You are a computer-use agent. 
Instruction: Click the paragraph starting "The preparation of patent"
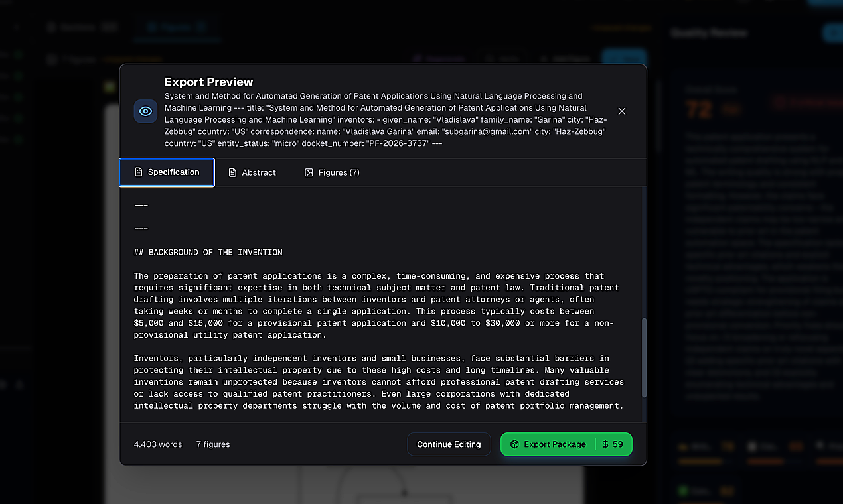[376, 305]
